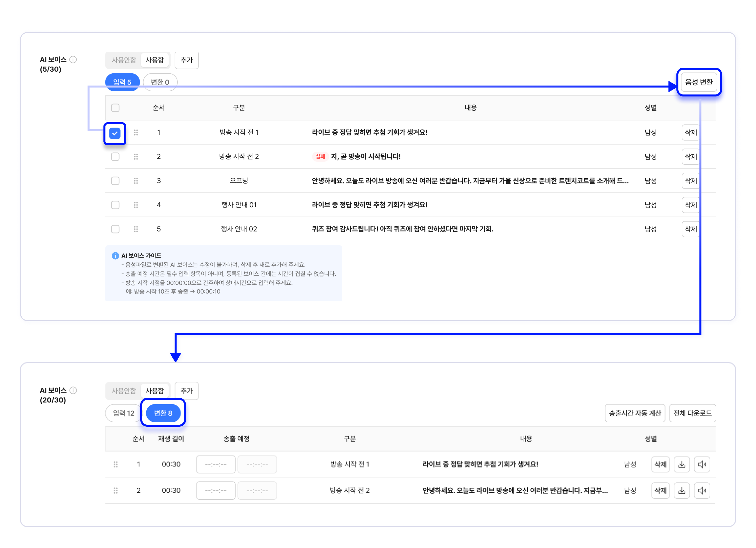Screen dimensions: 756x548
Task: Grab drag handle of converted row 1
Action: [x=116, y=464]
